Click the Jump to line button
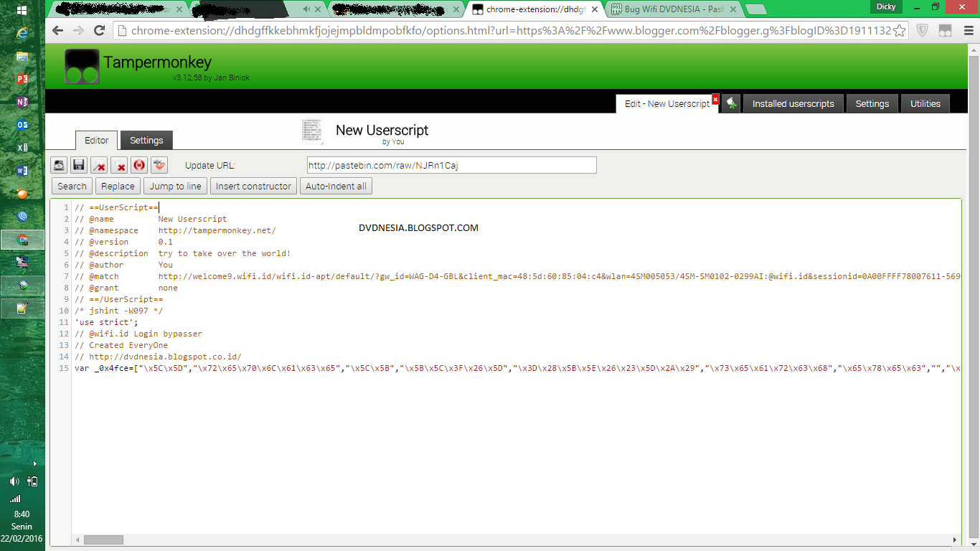The width and height of the screenshot is (980, 551). tap(175, 186)
